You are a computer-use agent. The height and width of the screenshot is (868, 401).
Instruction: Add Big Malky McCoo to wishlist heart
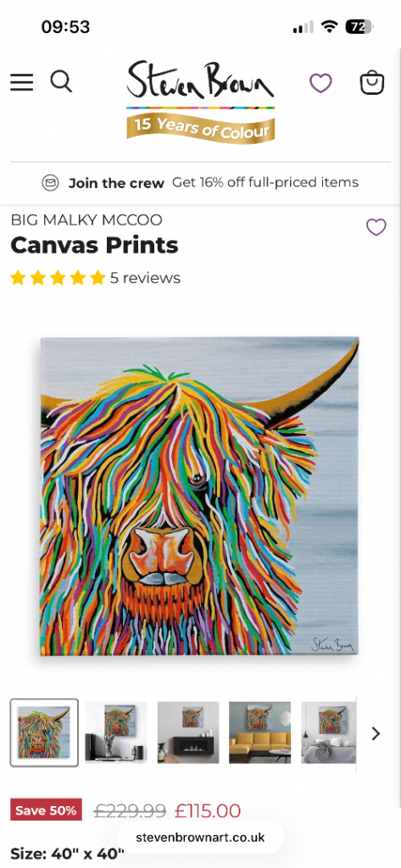376,227
